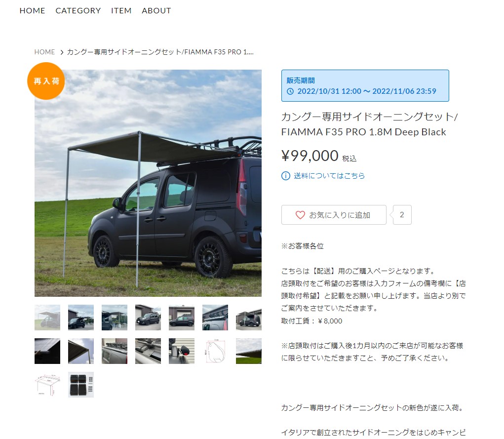The image size is (504, 439).
Task: Click the product breadcrumb title text
Action: (x=160, y=52)
